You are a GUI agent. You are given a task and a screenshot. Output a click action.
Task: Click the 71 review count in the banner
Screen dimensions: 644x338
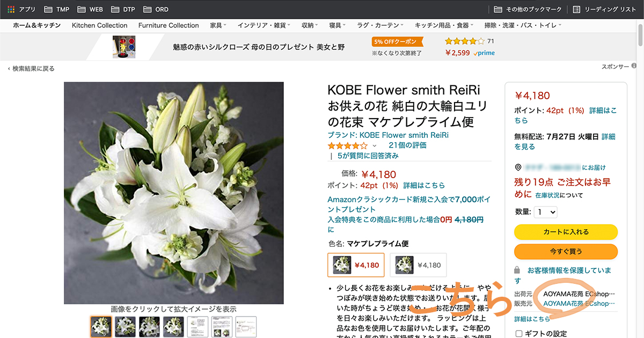(x=491, y=41)
